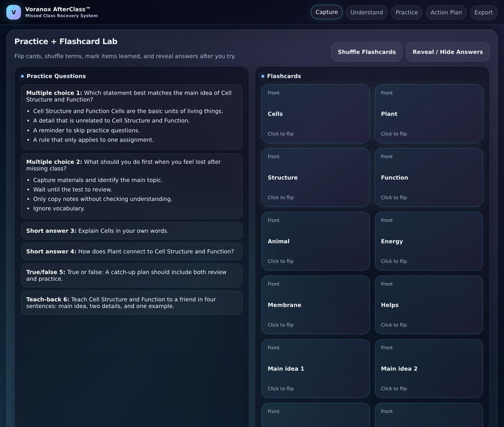Select the Export tab
Viewport: 504px width, 427px height.
483,12
